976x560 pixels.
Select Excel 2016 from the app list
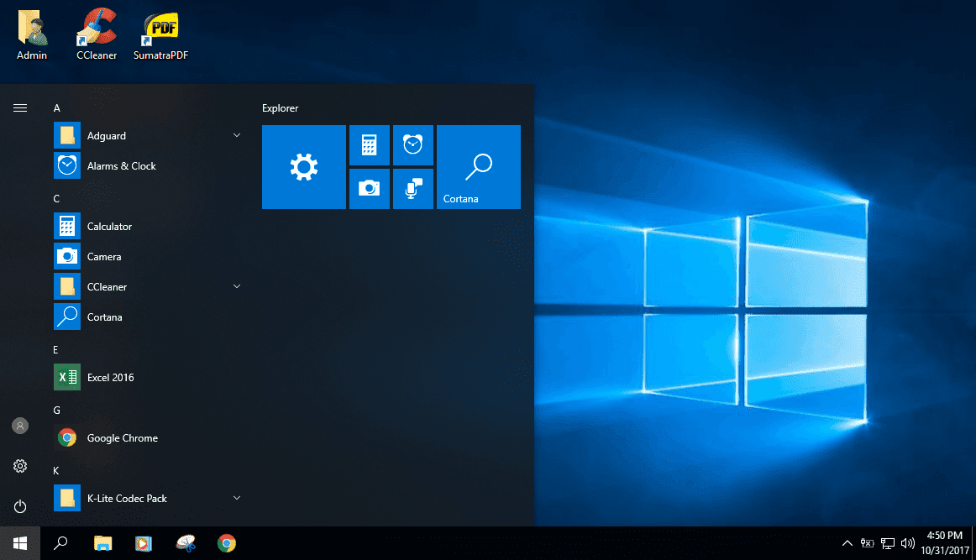pos(109,377)
